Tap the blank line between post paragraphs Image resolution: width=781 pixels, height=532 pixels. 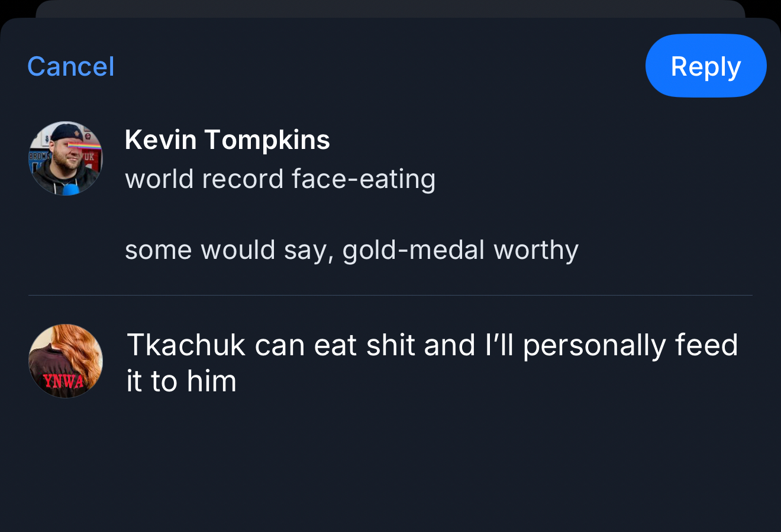(351, 215)
